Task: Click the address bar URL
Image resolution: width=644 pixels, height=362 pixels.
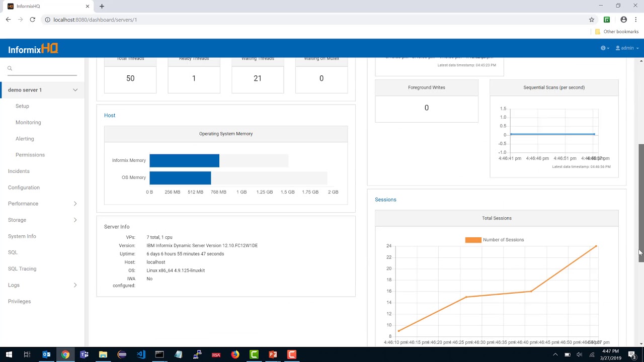Action: tap(95, 20)
